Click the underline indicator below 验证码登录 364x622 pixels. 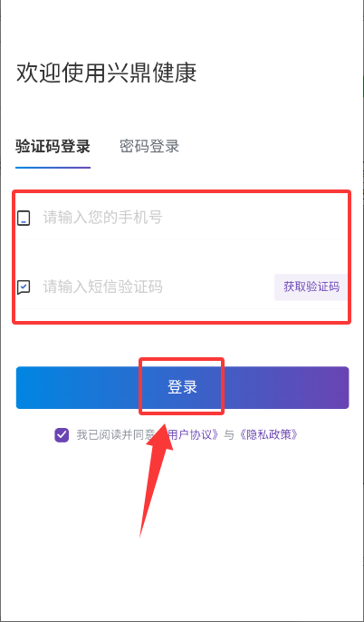click(53, 168)
